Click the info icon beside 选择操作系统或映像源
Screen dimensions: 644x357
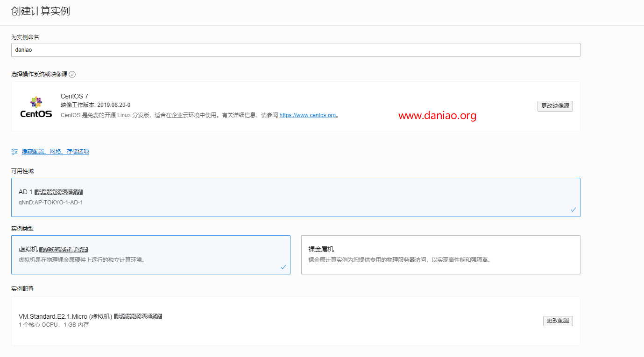72,74
